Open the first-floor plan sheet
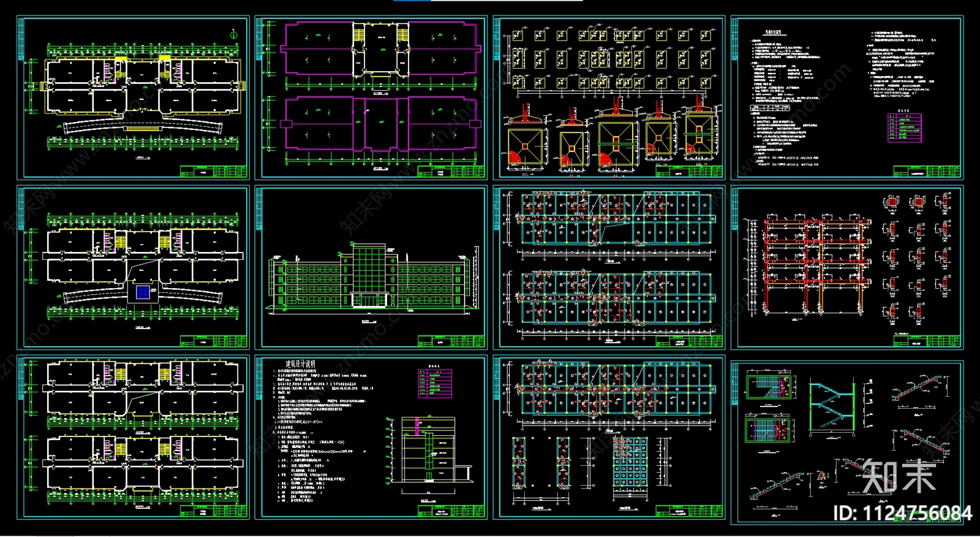980x537 pixels. 133,98
